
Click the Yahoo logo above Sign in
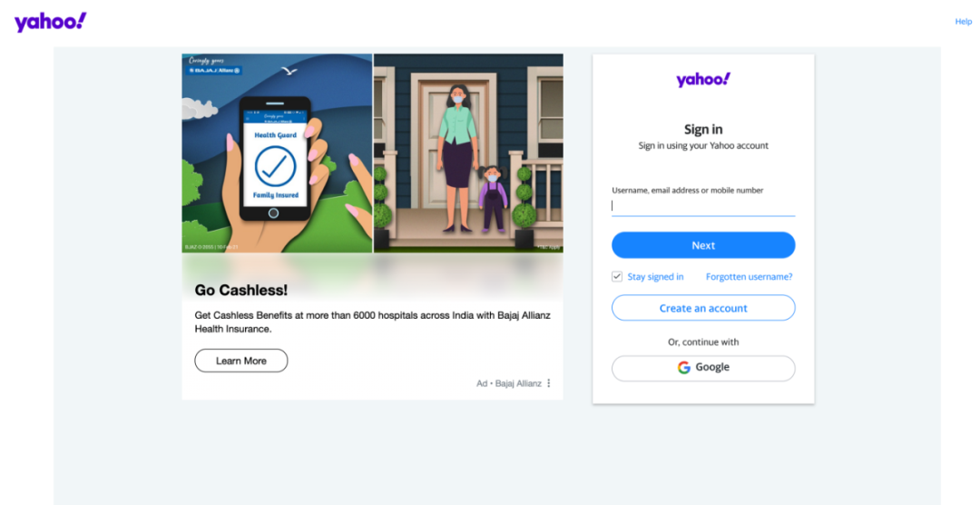pos(703,79)
